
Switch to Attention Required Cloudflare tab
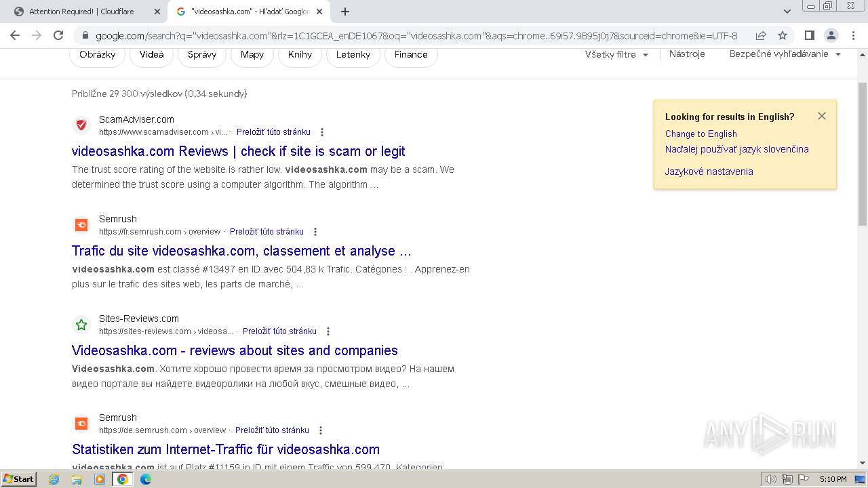(85, 12)
